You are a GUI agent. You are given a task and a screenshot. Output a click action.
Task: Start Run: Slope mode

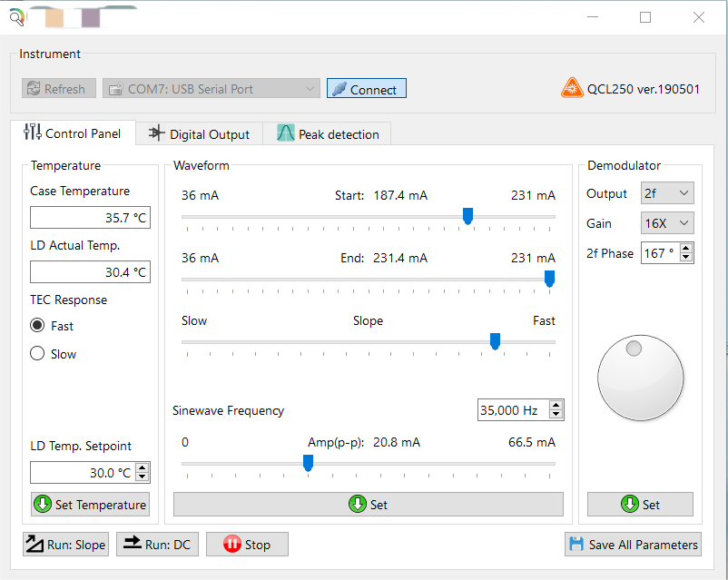click(65, 545)
